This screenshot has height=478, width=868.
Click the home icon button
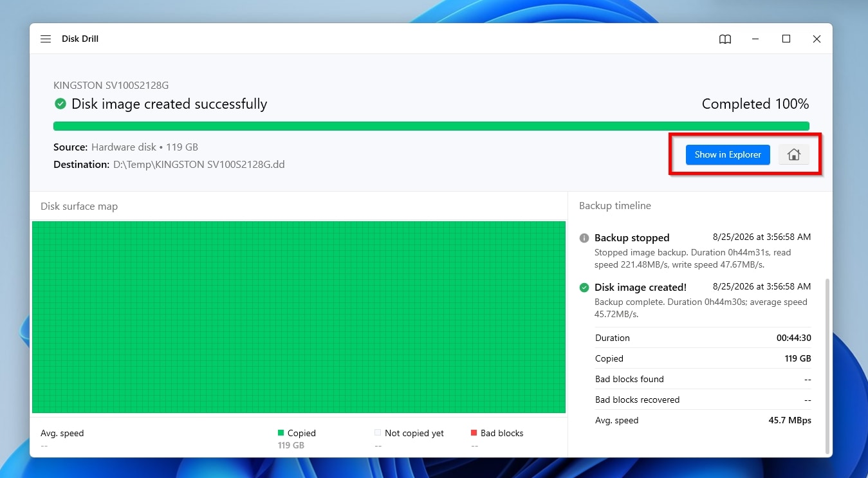coord(794,154)
